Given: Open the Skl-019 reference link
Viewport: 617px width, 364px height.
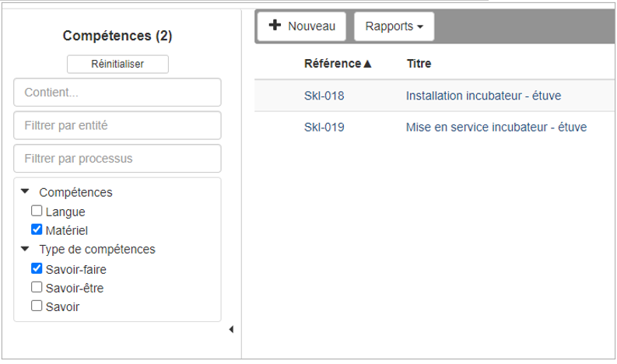Looking at the screenshot, I should point(324,127).
